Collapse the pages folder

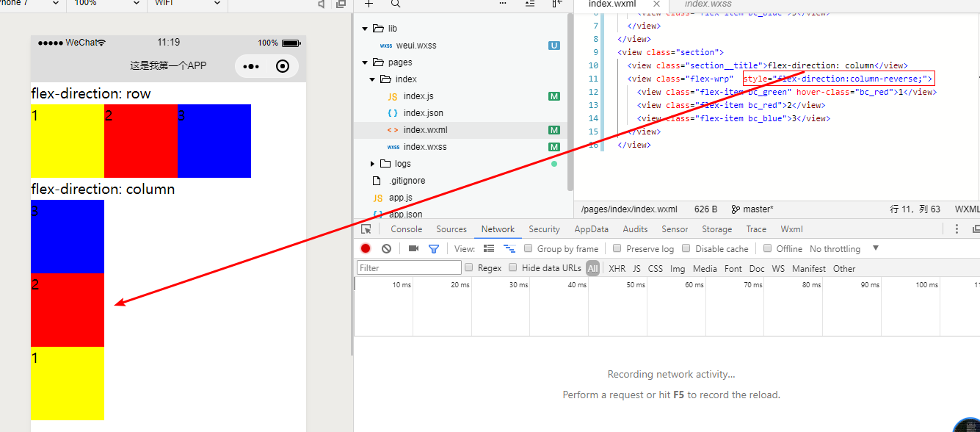[x=365, y=62]
